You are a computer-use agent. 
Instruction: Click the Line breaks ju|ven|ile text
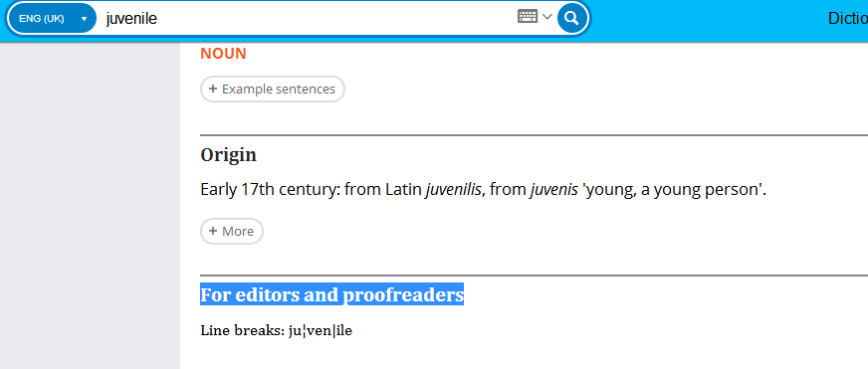[277, 331]
